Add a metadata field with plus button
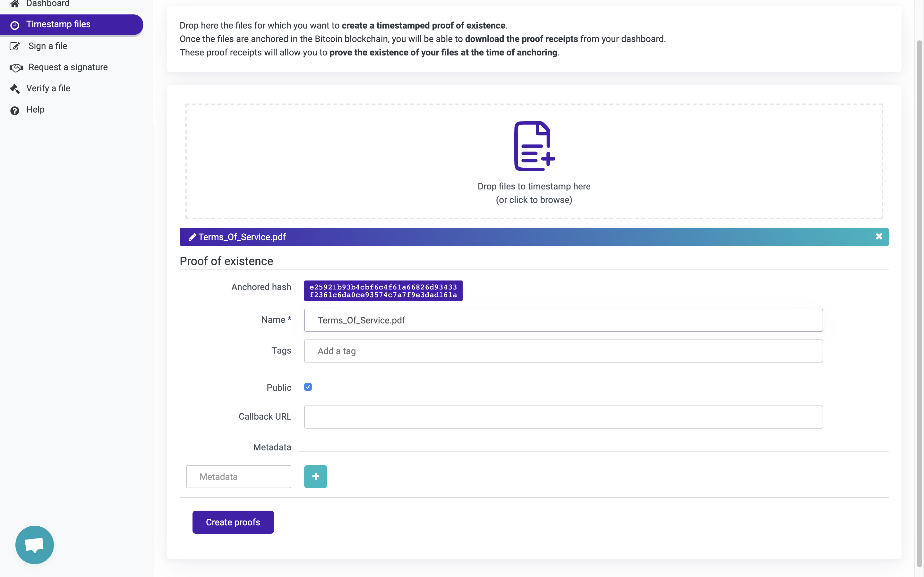The height and width of the screenshot is (577, 924). pyautogui.click(x=315, y=476)
